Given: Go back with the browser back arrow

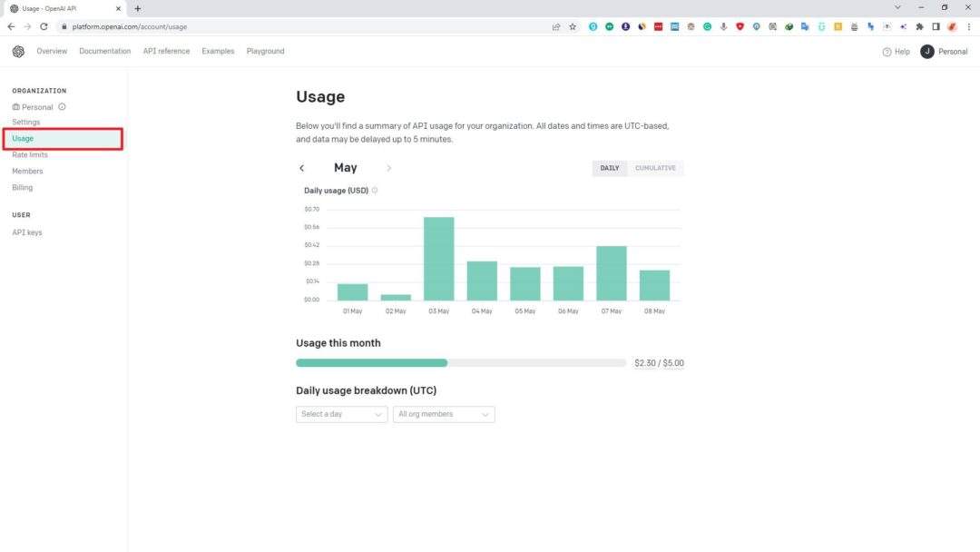Looking at the screenshot, I should [x=11, y=27].
